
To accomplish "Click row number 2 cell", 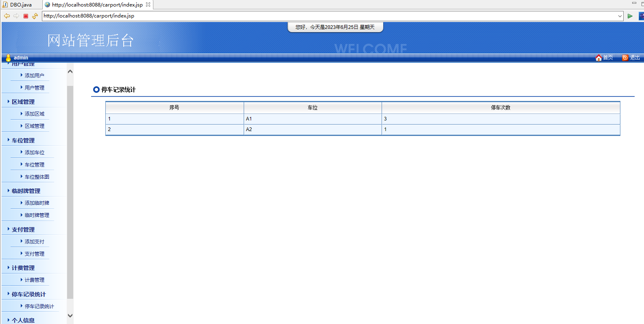I will click(175, 129).
